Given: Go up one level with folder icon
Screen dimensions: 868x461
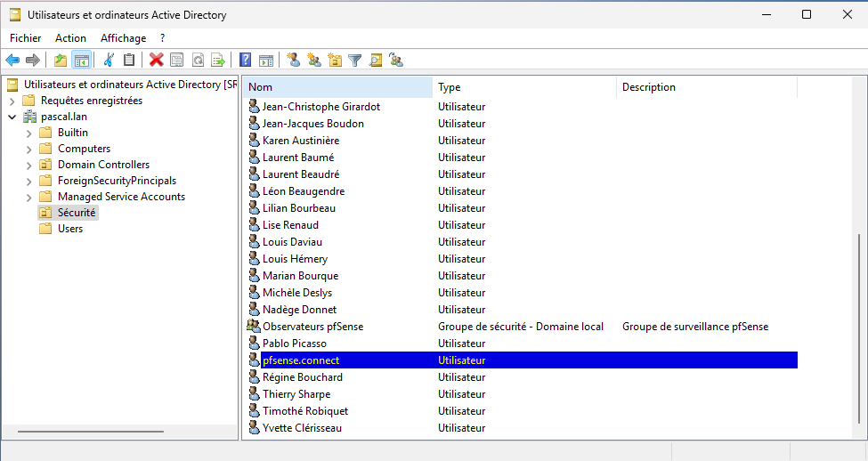Looking at the screenshot, I should point(61,60).
